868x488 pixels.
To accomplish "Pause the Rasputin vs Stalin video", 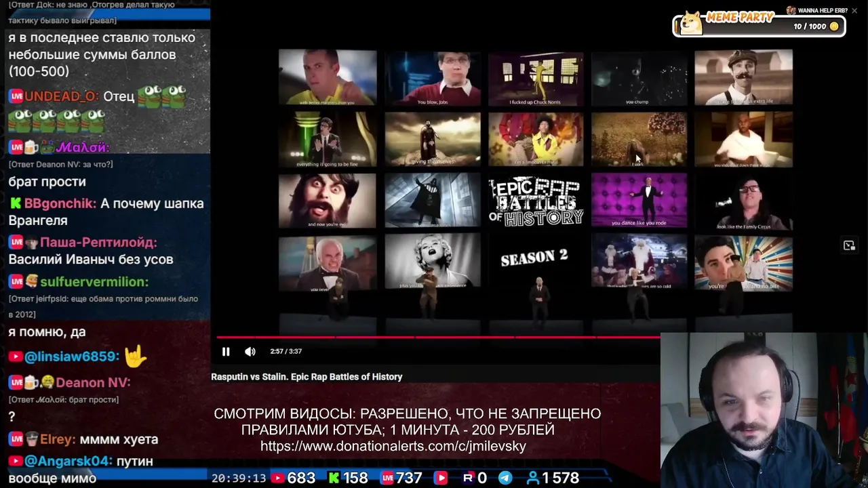I will click(x=226, y=351).
